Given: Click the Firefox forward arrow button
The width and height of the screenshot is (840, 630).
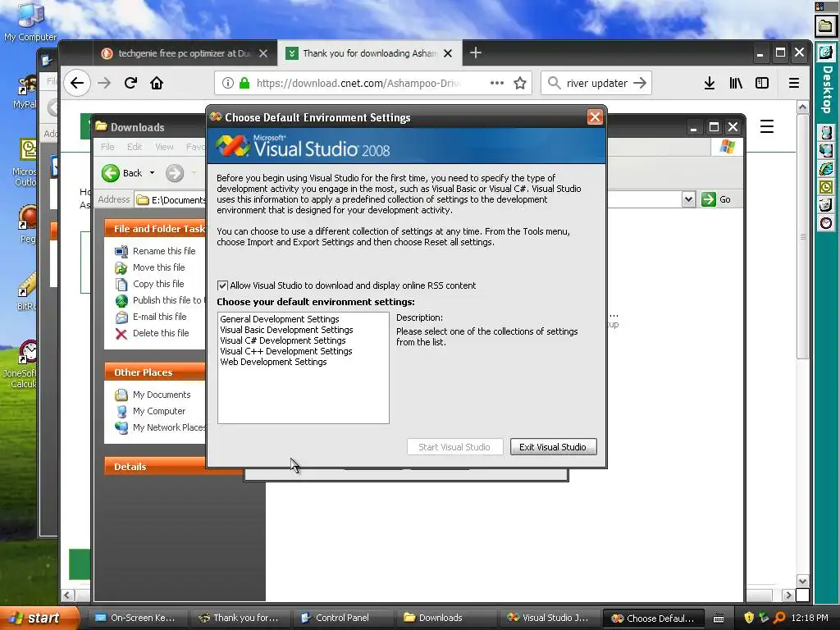Looking at the screenshot, I should [x=104, y=83].
